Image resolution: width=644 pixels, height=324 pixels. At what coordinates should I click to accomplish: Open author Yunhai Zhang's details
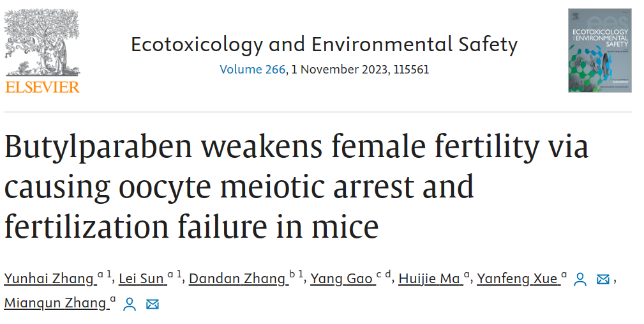[49, 279]
